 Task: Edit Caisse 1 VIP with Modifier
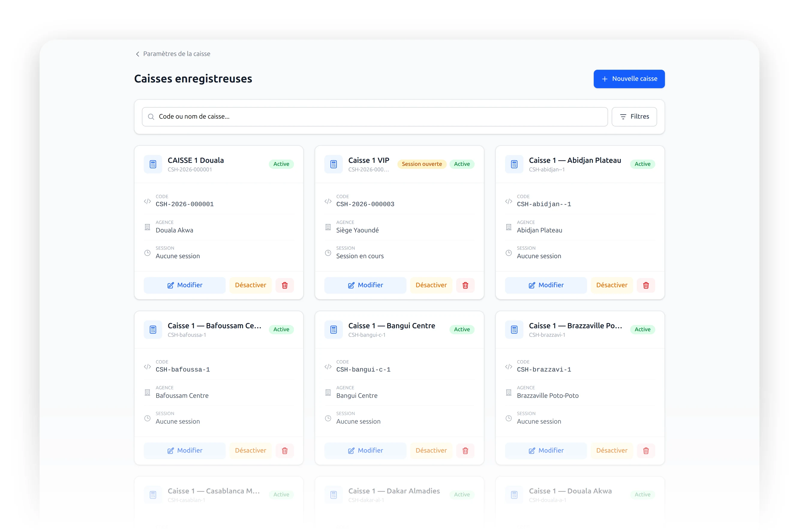[365, 285]
